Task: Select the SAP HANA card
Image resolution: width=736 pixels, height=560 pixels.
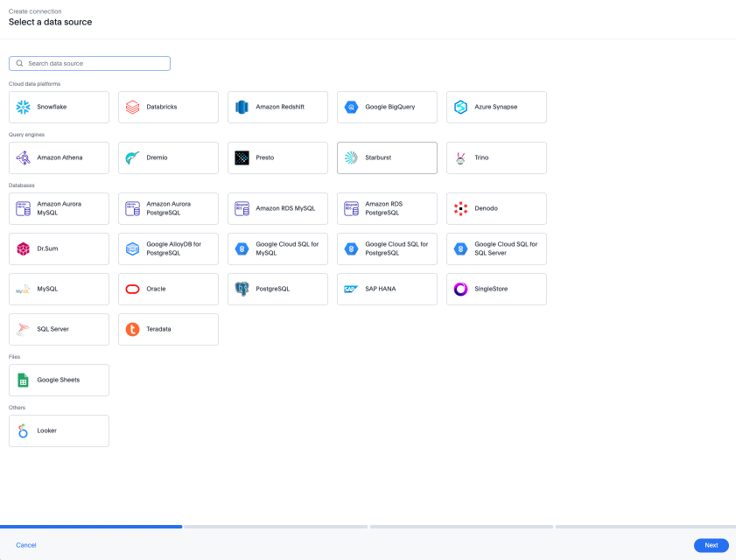Action: pos(387,289)
